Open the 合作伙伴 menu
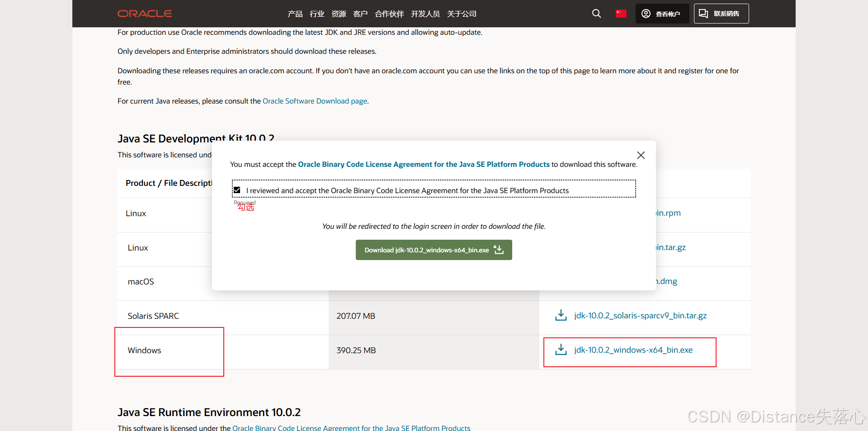 pos(389,14)
